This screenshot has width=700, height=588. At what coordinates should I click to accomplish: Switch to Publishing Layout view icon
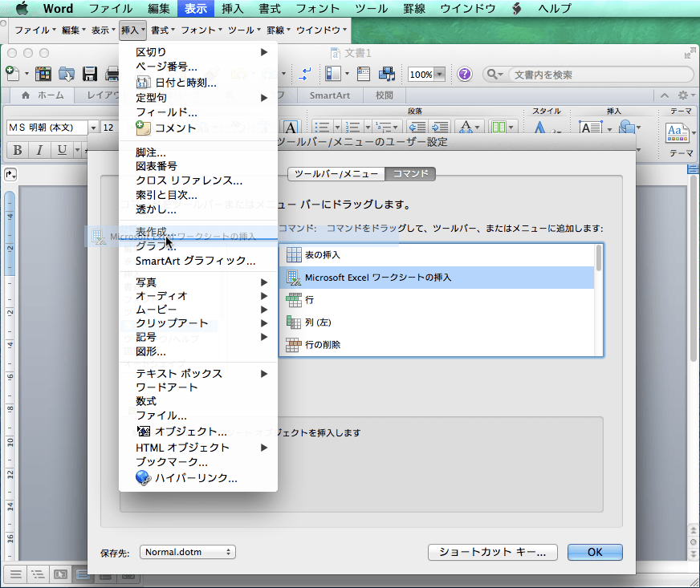(x=60, y=574)
